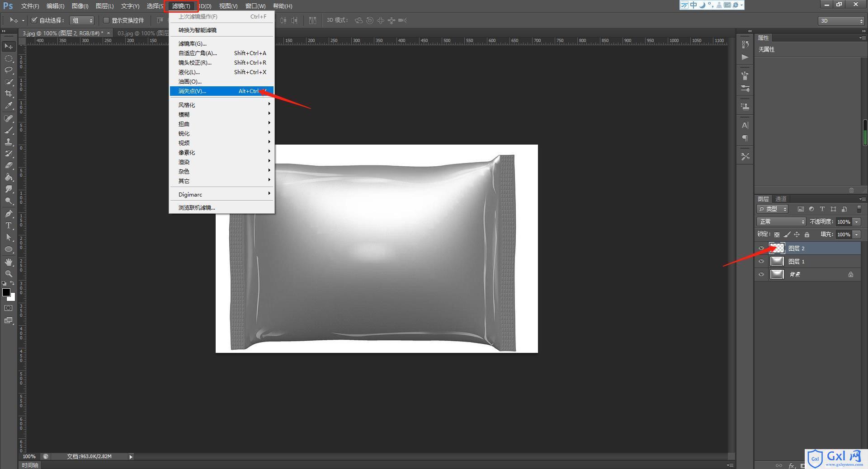The width and height of the screenshot is (868, 469).
Task: Open Character panel icon
Action: pyautogui.click(x=745, y=125)
